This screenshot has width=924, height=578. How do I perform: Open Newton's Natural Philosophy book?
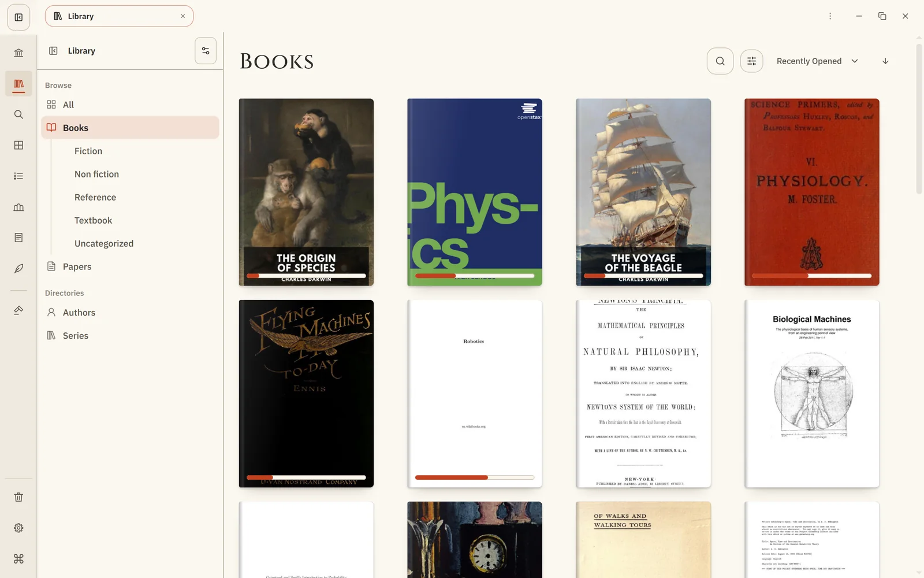pos(643,394)
